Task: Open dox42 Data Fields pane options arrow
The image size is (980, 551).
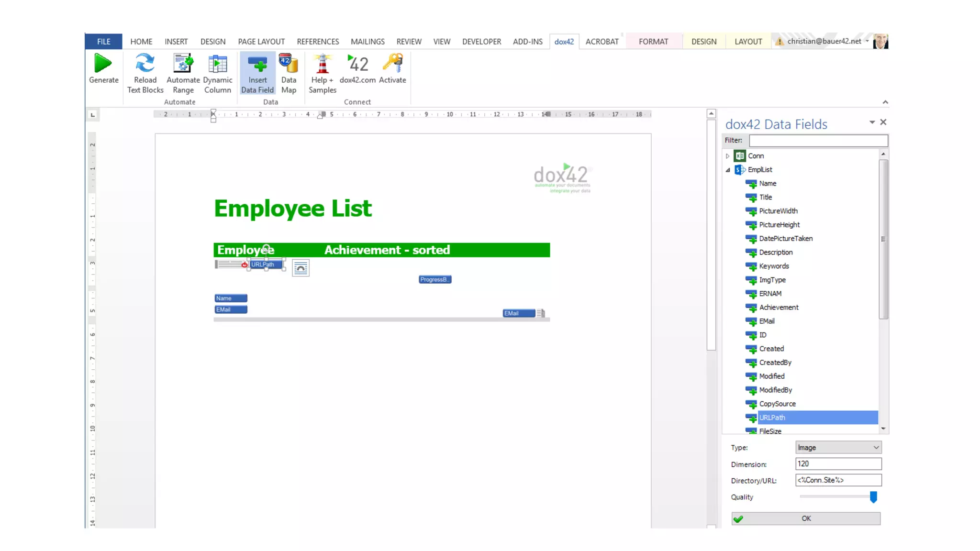Action: pyautogui.click(x=872, y=122)
